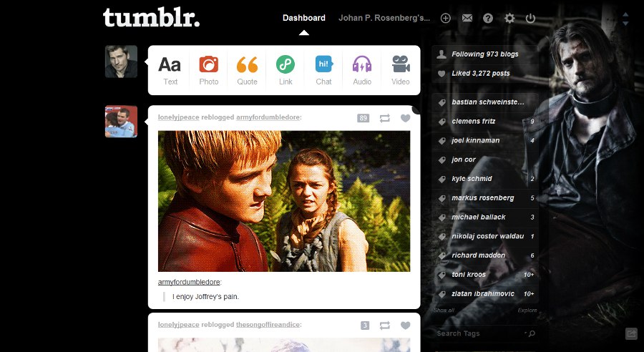The height and width of the screenshot is (352, 644).
Task: Open settings gear icon
Action: tap(509, 18)
